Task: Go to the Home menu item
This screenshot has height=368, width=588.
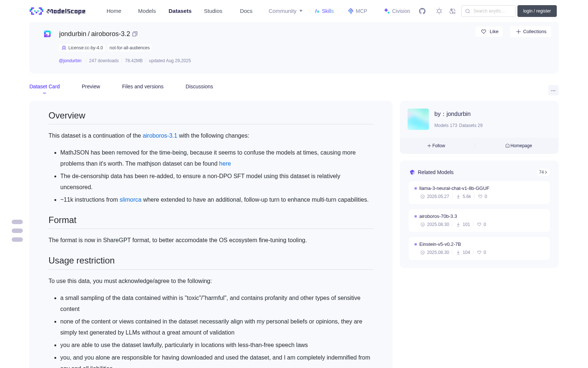Action: click(x=114, y=11)
